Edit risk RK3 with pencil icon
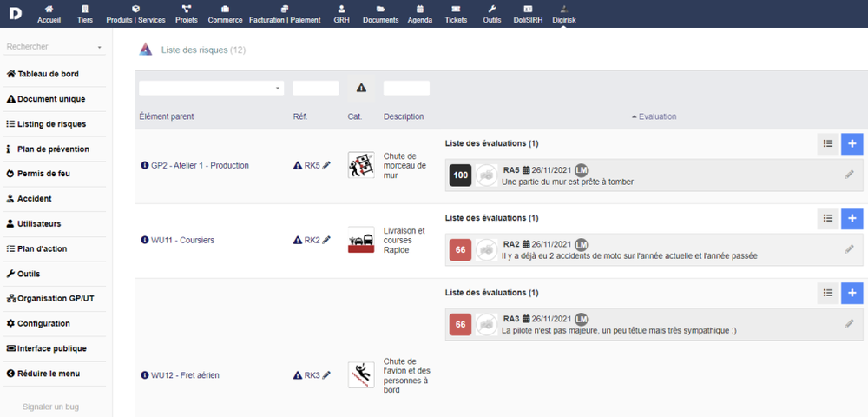Image resolution: width=868 pixels, height=417 pixels. tap(326, 375)
